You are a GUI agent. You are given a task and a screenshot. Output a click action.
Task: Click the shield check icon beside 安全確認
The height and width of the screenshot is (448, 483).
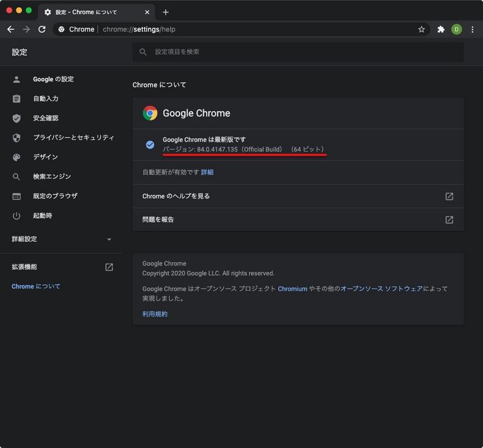click(x=17, y=118)
